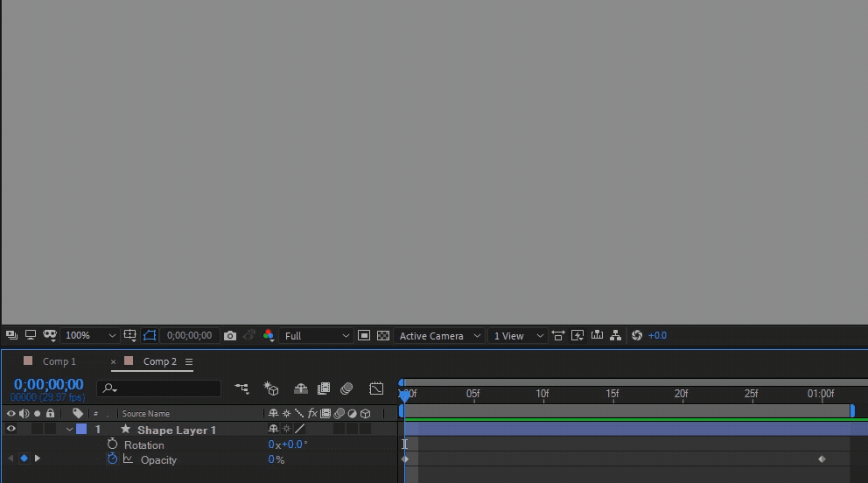The width and height of the screenshot is (868, 483).
Task: Close the Comp 2 tab
Action: (113, 362)
